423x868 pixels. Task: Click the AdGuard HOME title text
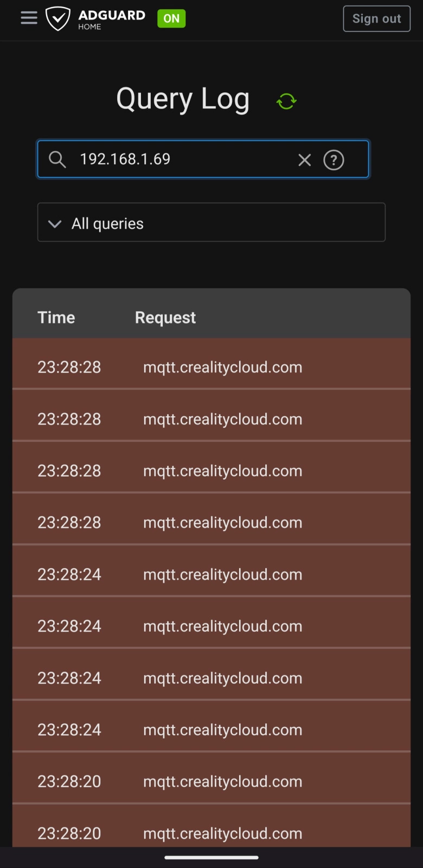coord(111,19)
